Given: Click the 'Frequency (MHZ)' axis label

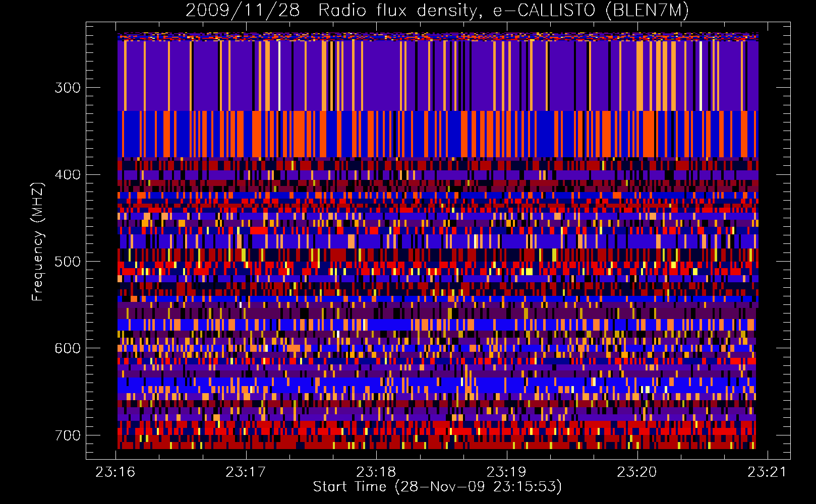Looking at the screenshot, I should point(38,241).
